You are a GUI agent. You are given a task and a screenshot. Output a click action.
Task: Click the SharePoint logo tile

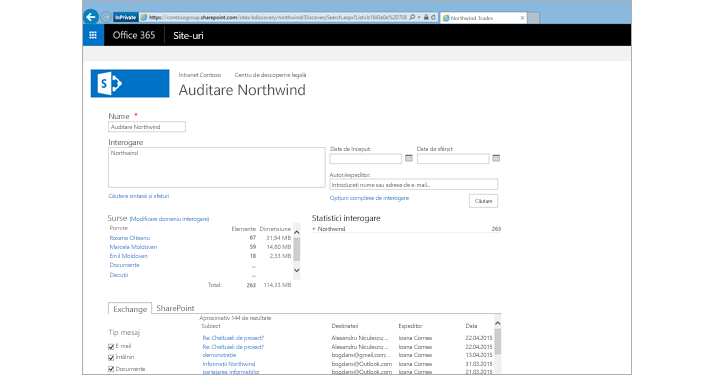[130, 83]
